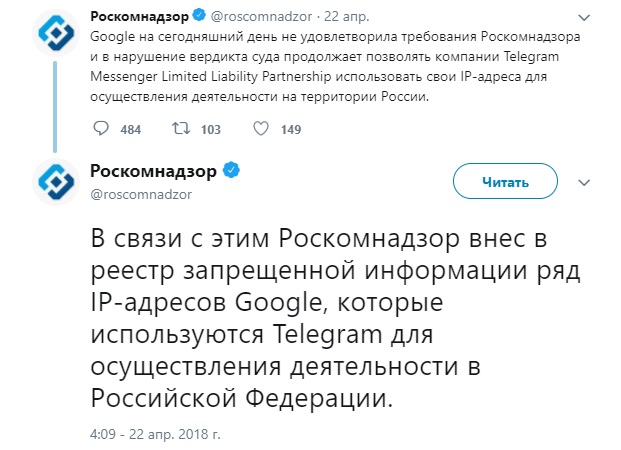This screenshot has height=450, width=621.
Task: Open Роскомнадзор avatar in the top tweet
Action: (x=56, y=32)
